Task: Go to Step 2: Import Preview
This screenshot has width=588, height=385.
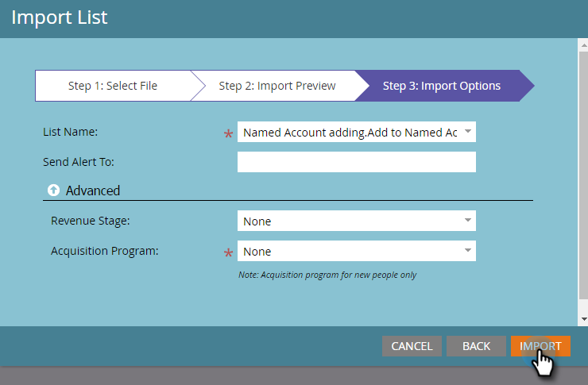Action: [x=277, y=86]
